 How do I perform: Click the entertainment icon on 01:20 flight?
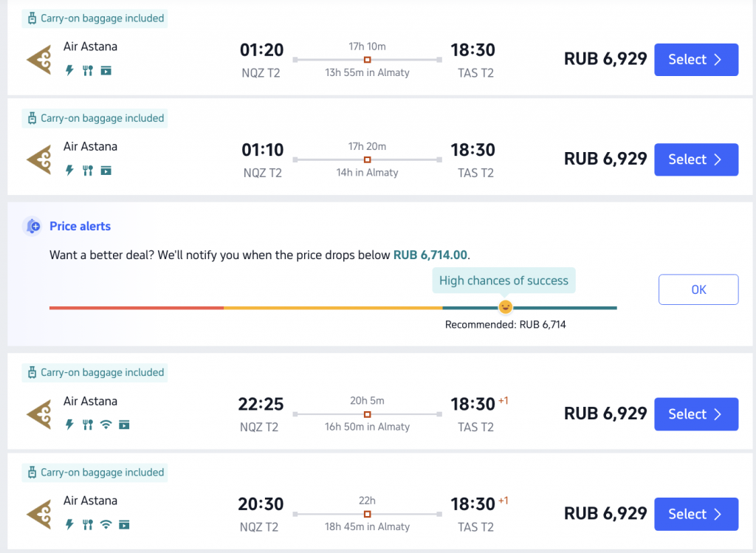click(x=106, y=71)
